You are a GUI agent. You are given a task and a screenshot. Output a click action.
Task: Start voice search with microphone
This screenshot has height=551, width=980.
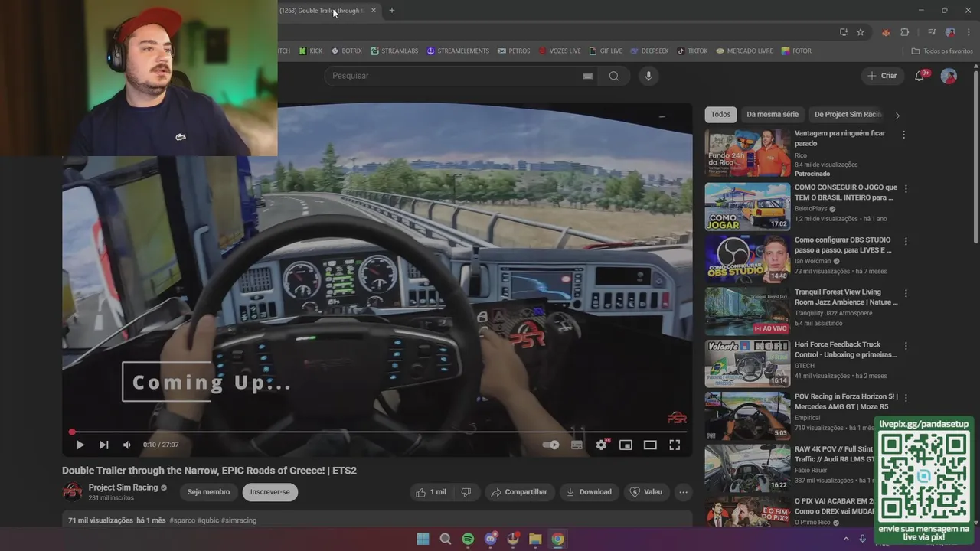pos(648,76)
